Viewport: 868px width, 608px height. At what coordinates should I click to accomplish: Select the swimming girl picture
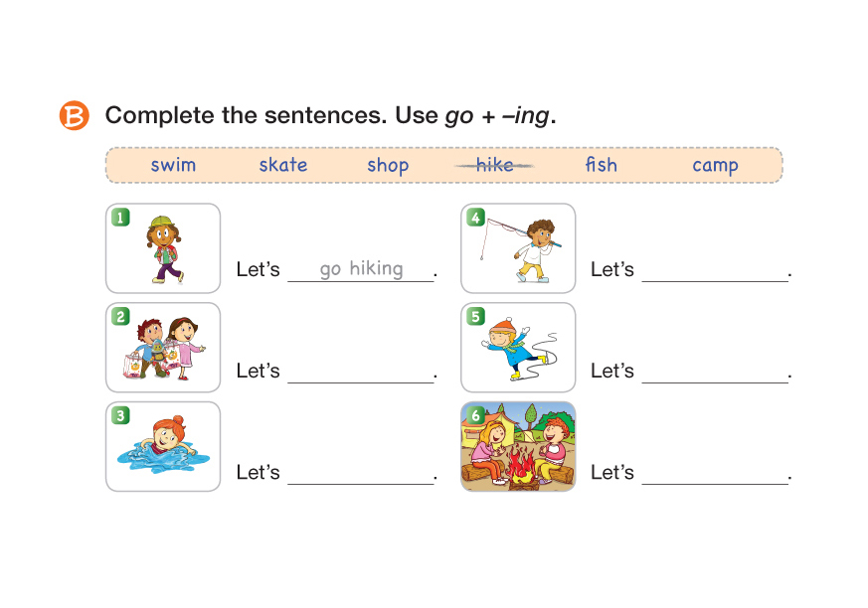click(x=163, y=447)
